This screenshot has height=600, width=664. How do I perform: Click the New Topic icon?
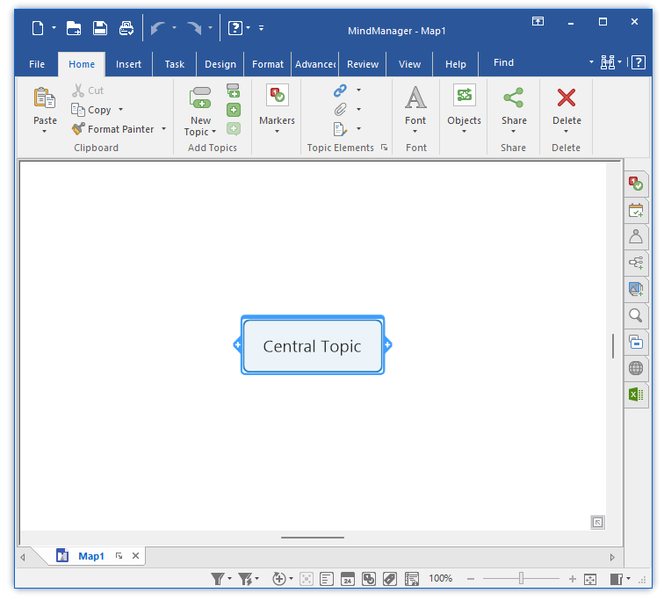click(200, 97)
